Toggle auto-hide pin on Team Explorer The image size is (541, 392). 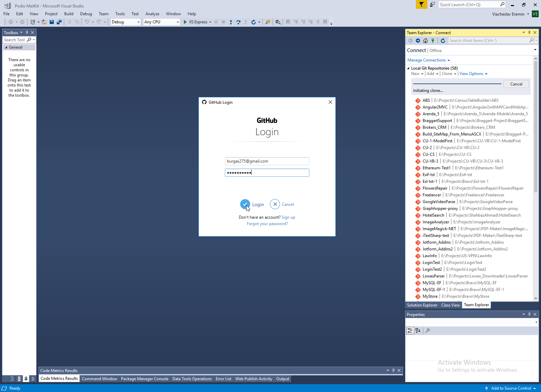click(529, 32)
